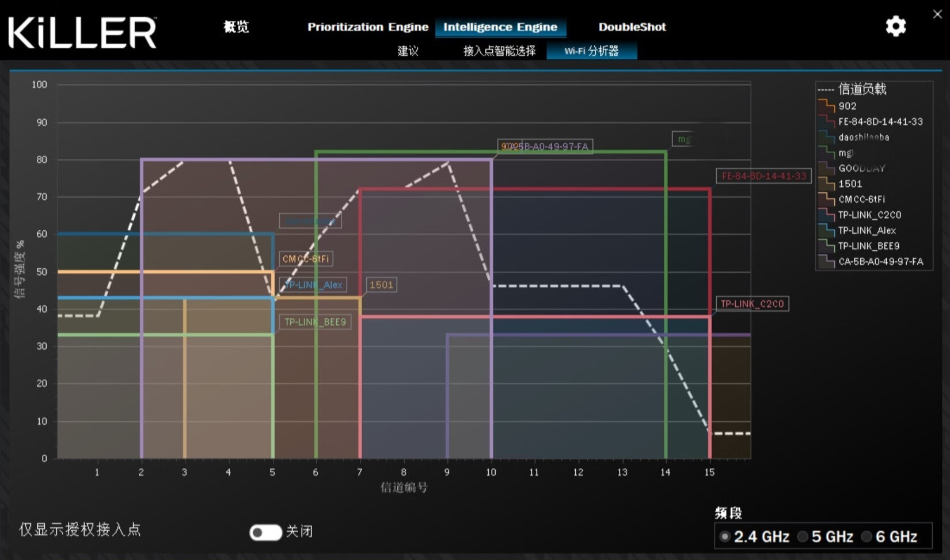Click TP-LINK_BEE9 in the legend
This screenshot has width=950, height=560.
click(x=868, y=246)
